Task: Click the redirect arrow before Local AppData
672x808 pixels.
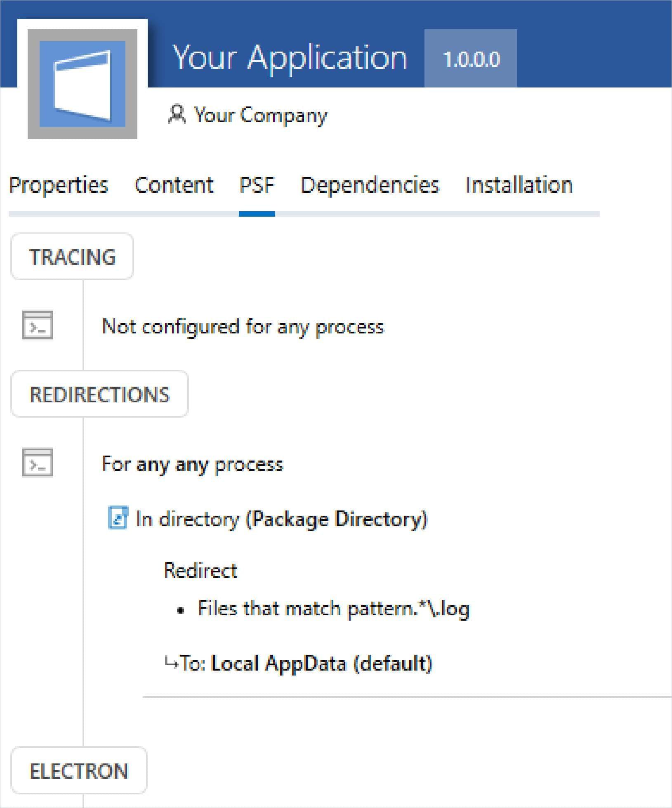Action: (x=170, y=663)
